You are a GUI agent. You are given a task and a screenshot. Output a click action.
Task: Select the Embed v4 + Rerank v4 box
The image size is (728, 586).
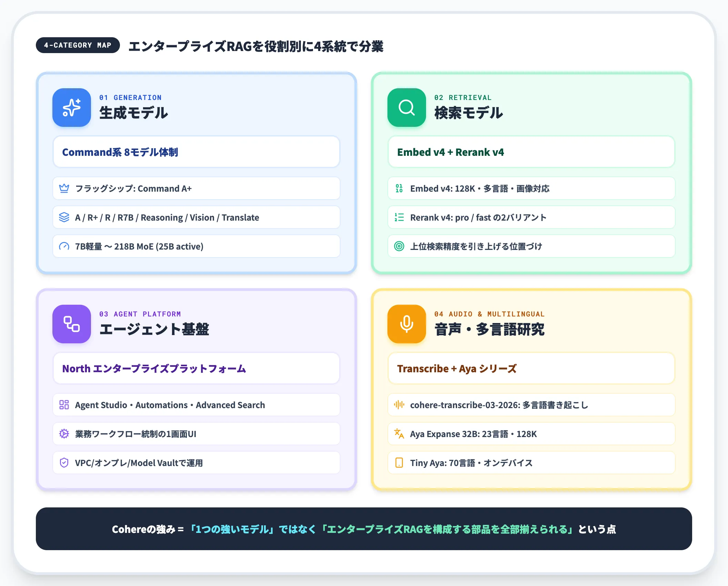pos(532,152)
